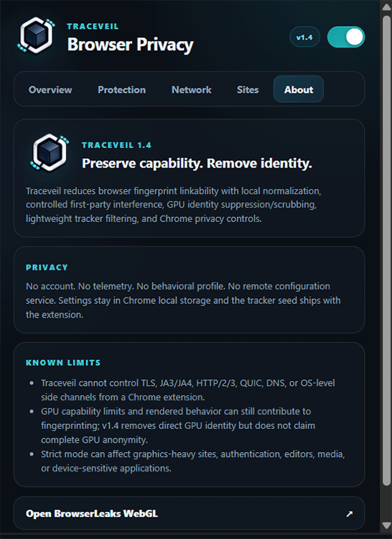Image resolution: width=392 pixels, height=539 pixels.
Task: Click the TRACEVEIL 1.4 label
Action: 116,145
